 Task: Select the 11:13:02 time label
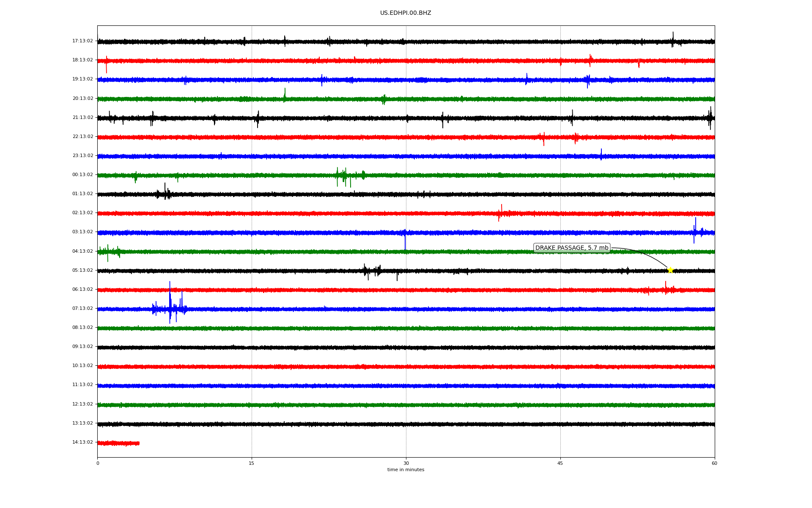pyautogui.click(x=82, y=385)
